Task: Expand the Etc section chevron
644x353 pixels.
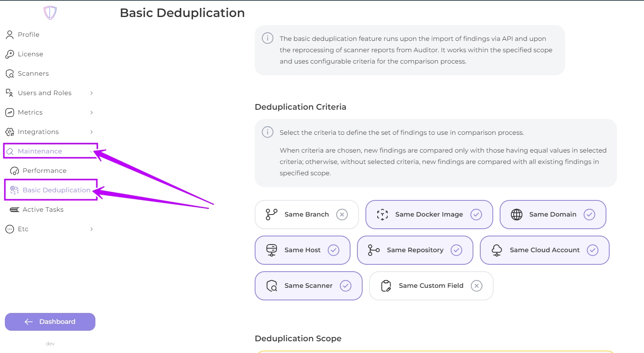Action: pyautogui.click(x=91, y=229)
